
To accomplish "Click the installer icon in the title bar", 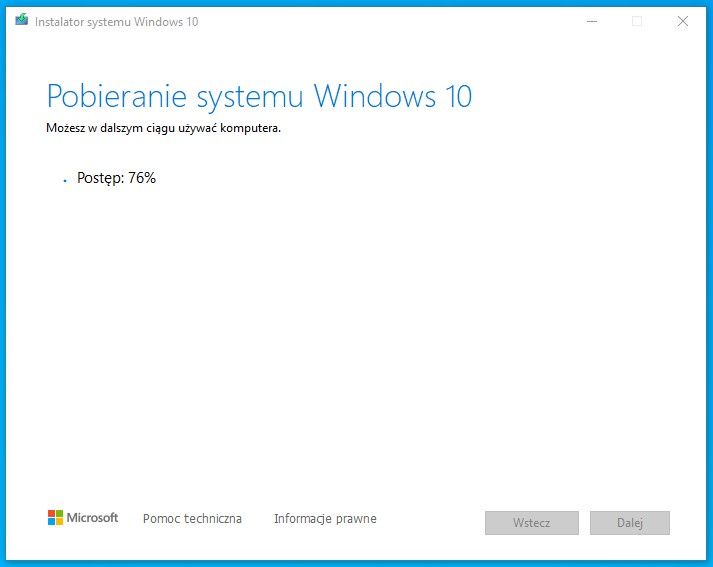I will [21, 20].
